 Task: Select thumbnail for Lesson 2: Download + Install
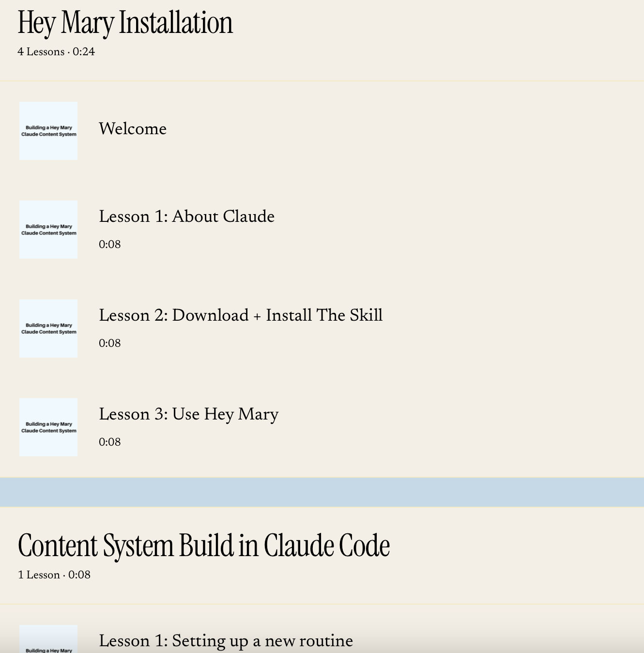[48, 328]
